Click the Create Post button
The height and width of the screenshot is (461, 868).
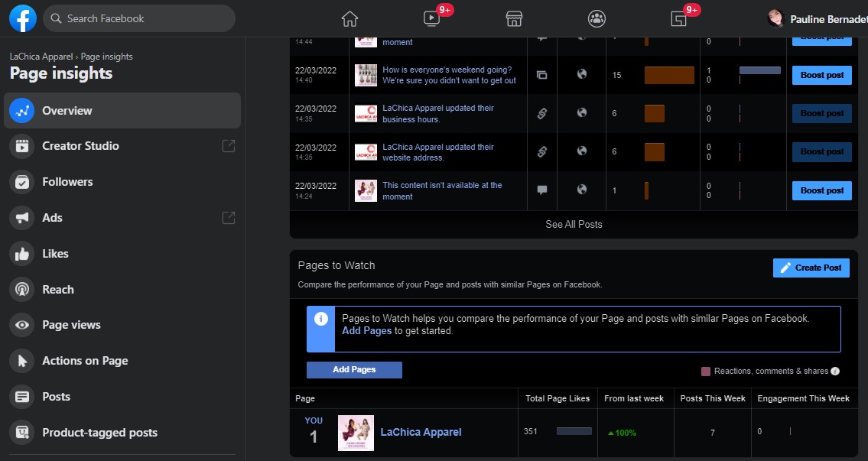tap(811, 268)
